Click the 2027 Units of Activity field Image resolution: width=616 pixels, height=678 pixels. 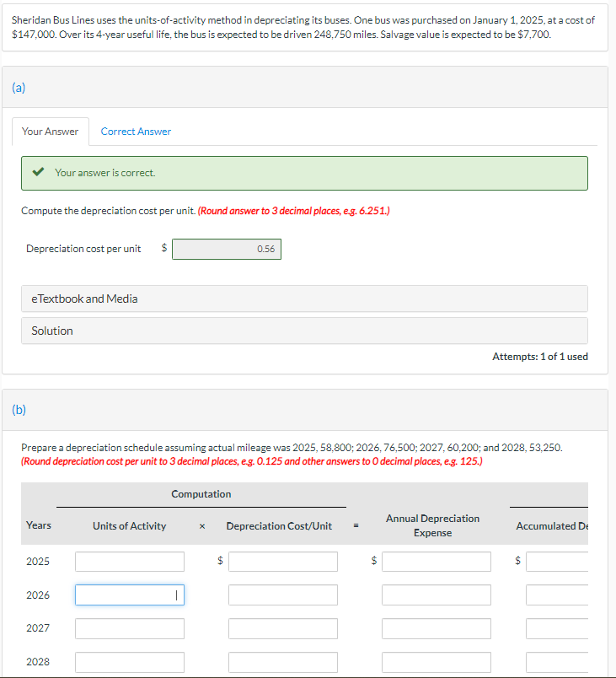click(130, 628)
